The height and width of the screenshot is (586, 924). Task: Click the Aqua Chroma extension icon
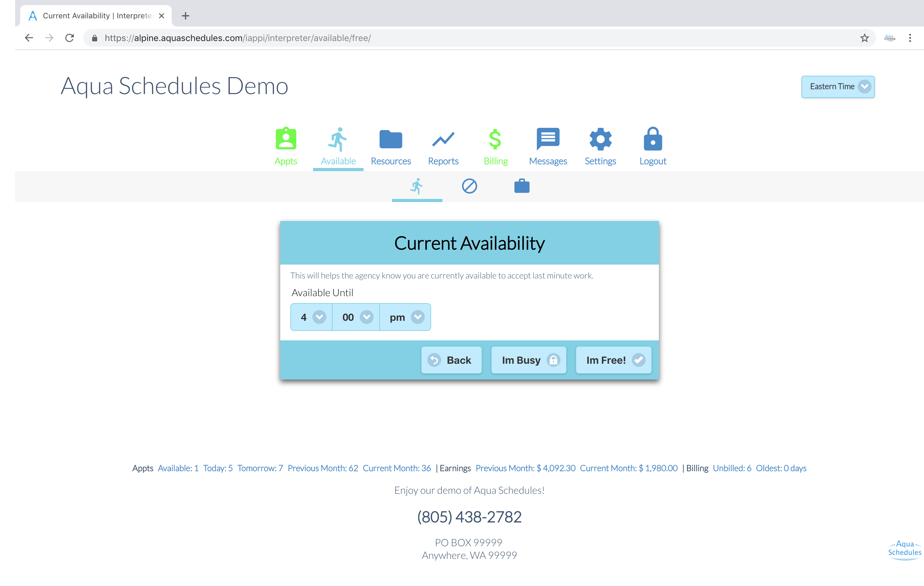point(890,38)
